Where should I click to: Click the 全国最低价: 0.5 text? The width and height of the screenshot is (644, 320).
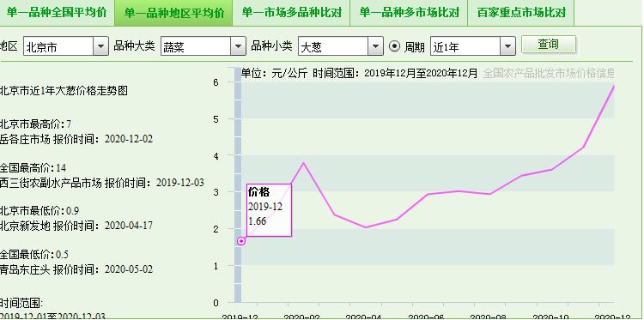(x=34, y=255)
